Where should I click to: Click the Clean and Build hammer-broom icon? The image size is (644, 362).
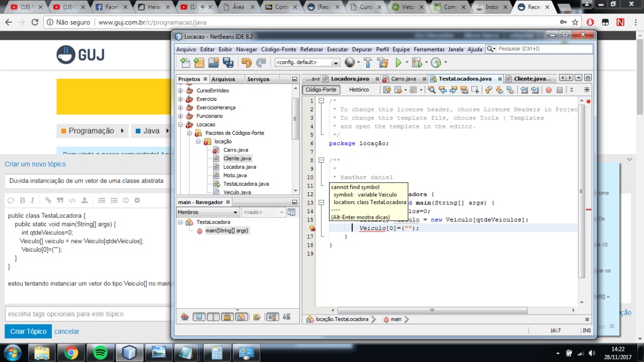(383, 62)
